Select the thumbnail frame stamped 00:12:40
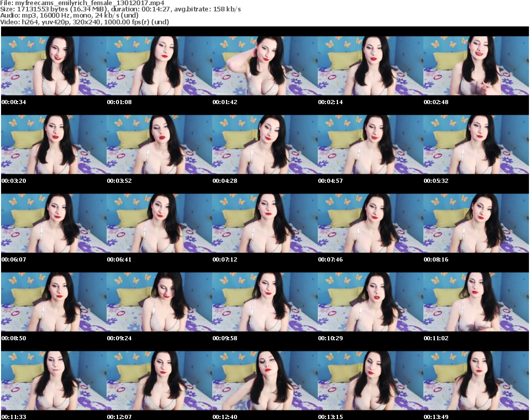530x420 pixels. tap(265, 381)
